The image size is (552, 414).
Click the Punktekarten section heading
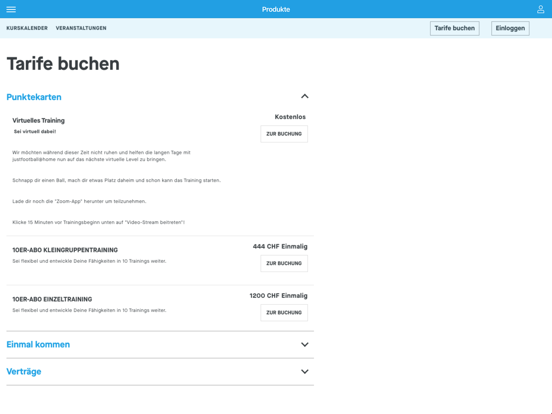tap(34, 97)
